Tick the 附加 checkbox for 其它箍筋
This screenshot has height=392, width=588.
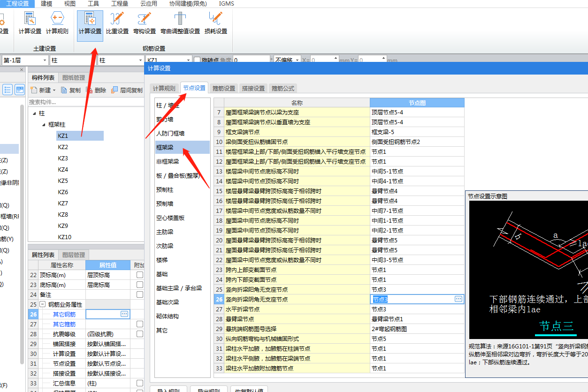(x=139, y=324)
